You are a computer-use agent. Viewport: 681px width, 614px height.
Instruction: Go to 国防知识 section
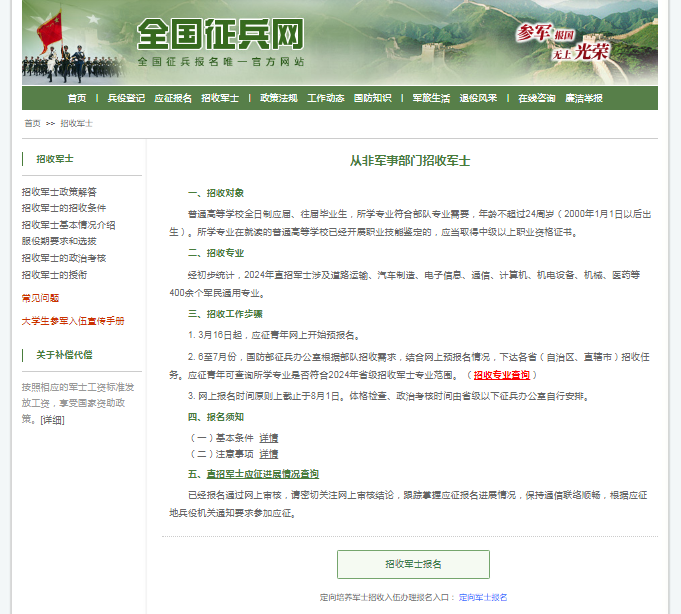pyautogui.click(x=372, y=98)
